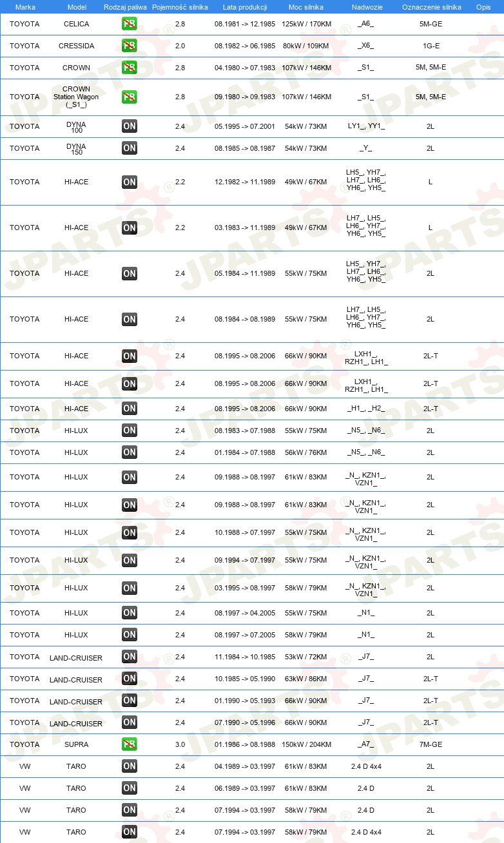Click the '_A6_' body code
504x843 pixels.
coord(366,24)
